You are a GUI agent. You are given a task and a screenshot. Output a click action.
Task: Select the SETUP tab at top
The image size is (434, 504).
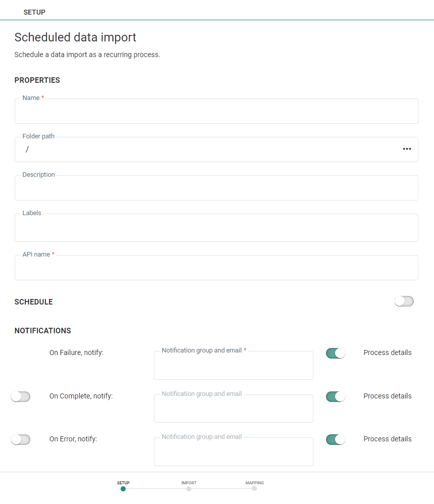point(34,12)
